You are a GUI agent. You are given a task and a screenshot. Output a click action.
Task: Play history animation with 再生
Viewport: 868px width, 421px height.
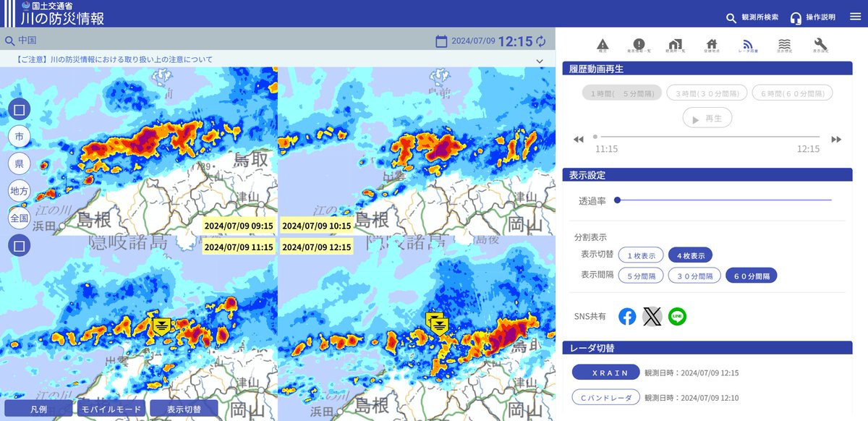707,118
